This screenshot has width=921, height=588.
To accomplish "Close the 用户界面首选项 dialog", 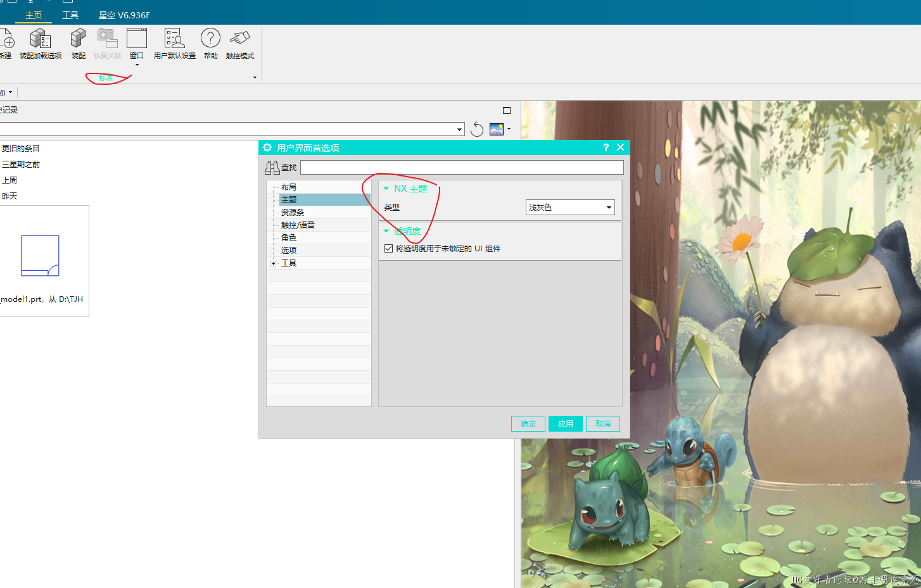I will point(621,147).
